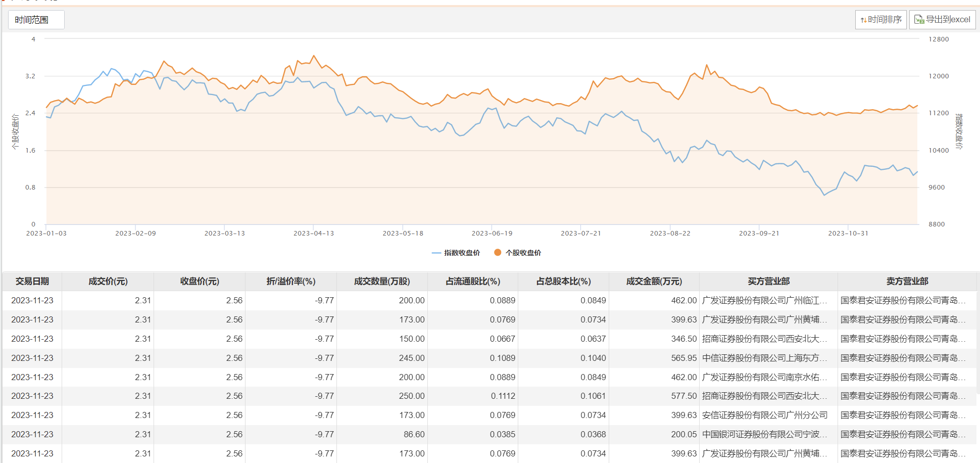The height and width of the screenshot is (463, 980).
Task: Select the 卖方营业部 column header
Action: click(x=907, y=282)
